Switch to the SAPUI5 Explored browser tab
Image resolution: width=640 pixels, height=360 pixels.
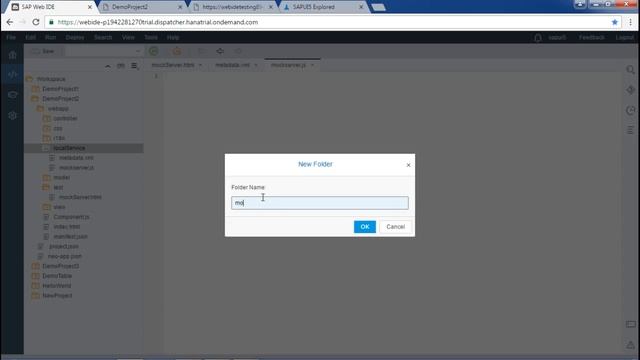click(313, 7)
